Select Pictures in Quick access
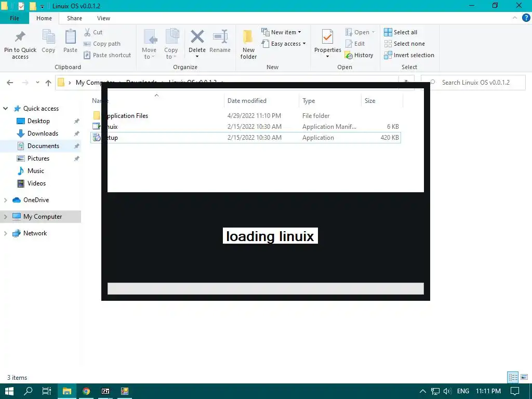532x399 pixels. pos(38,158)
